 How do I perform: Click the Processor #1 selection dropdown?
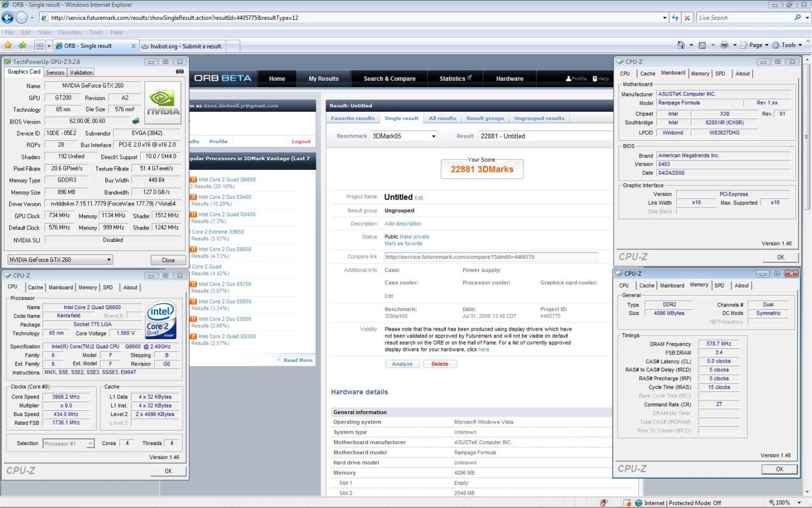coord(68,443)
